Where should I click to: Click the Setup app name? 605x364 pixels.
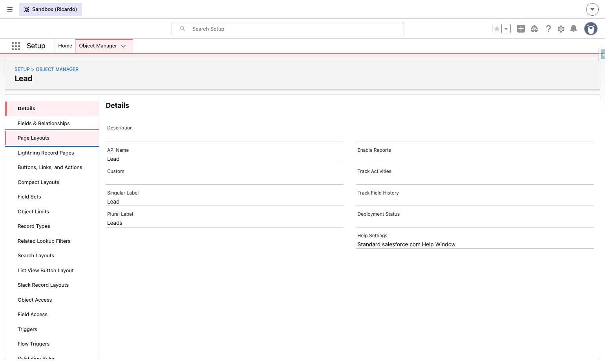[36, 46]
